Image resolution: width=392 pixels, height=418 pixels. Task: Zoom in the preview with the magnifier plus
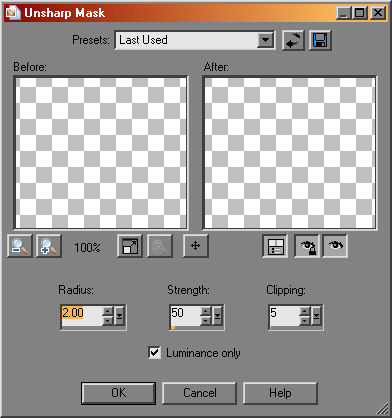(x=49, y=246)
